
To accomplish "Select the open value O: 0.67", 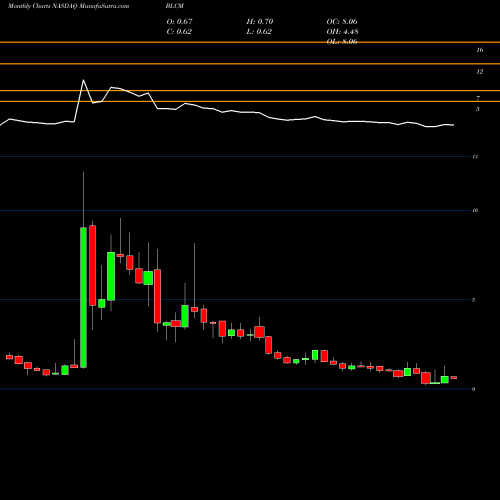I will [x=179, y=21].
